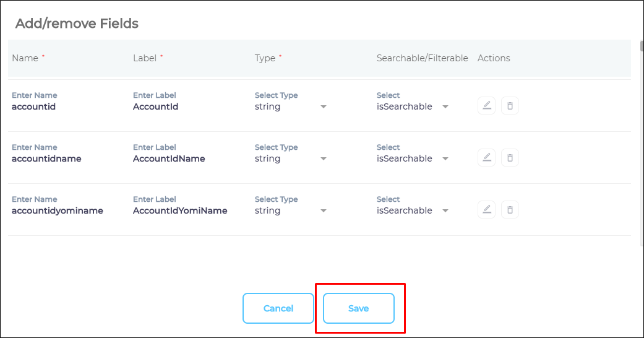Remove the accountidyominame field with trash icon
This screenshot has width=644, height=338.
tap(510, 210)
